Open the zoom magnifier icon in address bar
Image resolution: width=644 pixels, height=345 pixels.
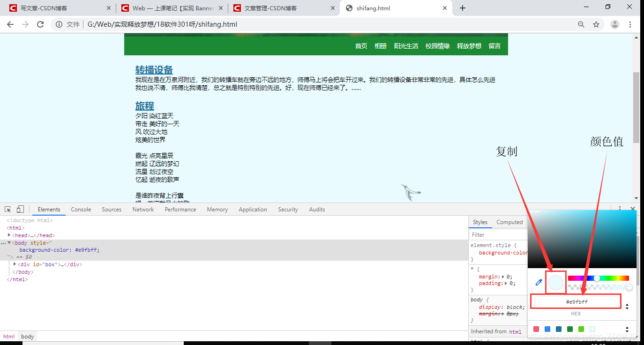581,24
